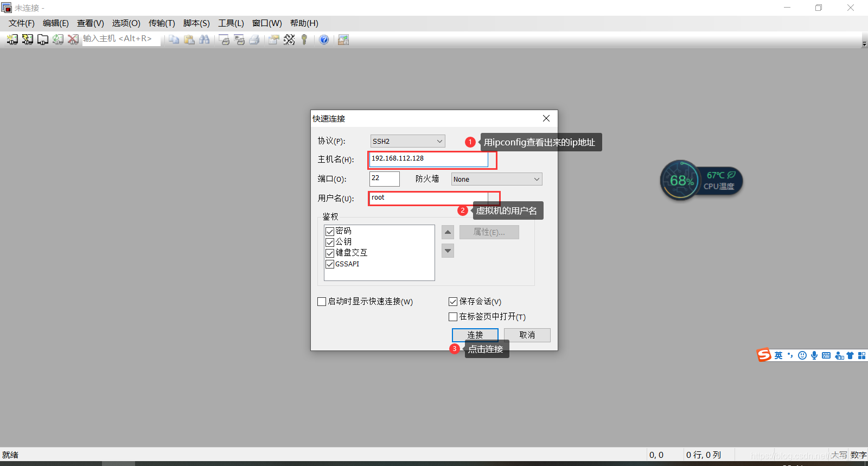The image size is (868, 466).
Task: Open Session Options toolbar icon
Action: tap(274, 40)
